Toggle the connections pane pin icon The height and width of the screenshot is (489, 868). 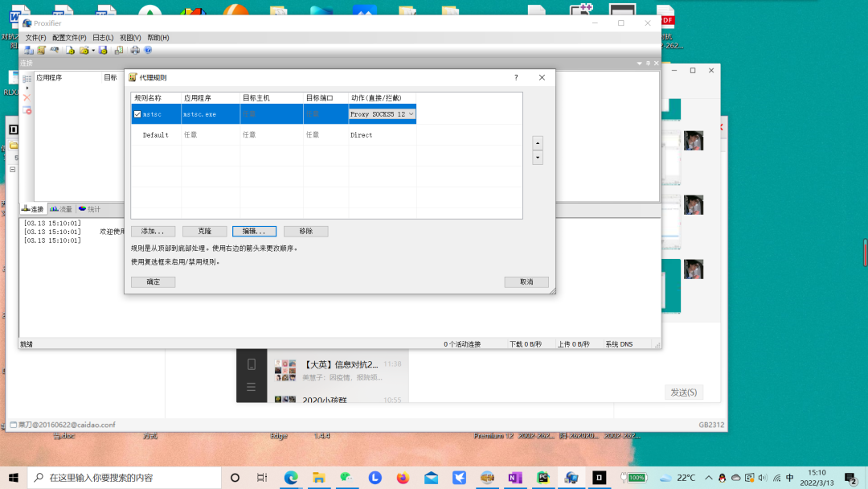point(648,63)
